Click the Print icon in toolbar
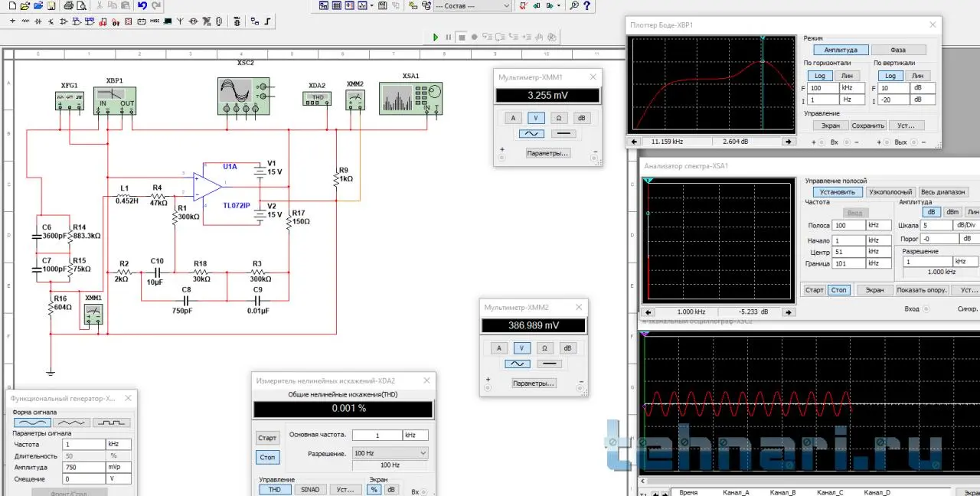This screenshot has width=980, height=496. click(x=68, y=5)
